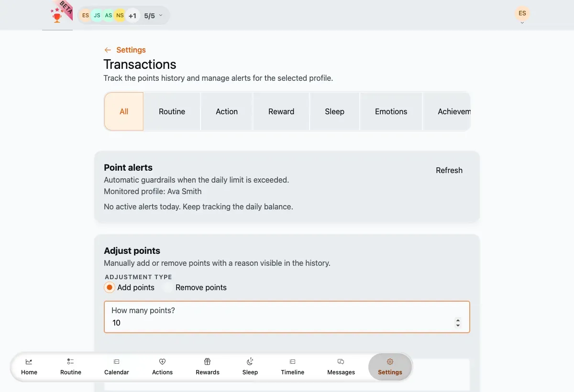Select the JS profile avatar
Image resolution: width=574 pixels, height=392 pixels.
97,16
